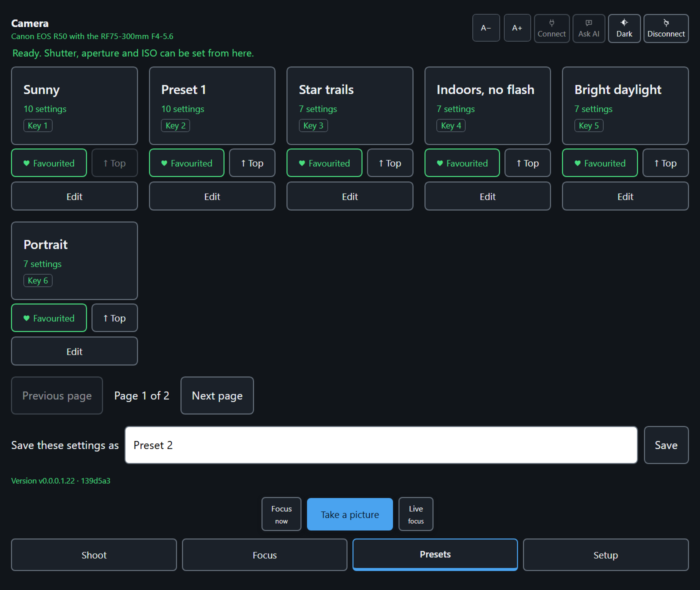Screen dimensions: 700x590
Task: Toggle Favourited on Portrait preset
Action: [x=49, y=318]
